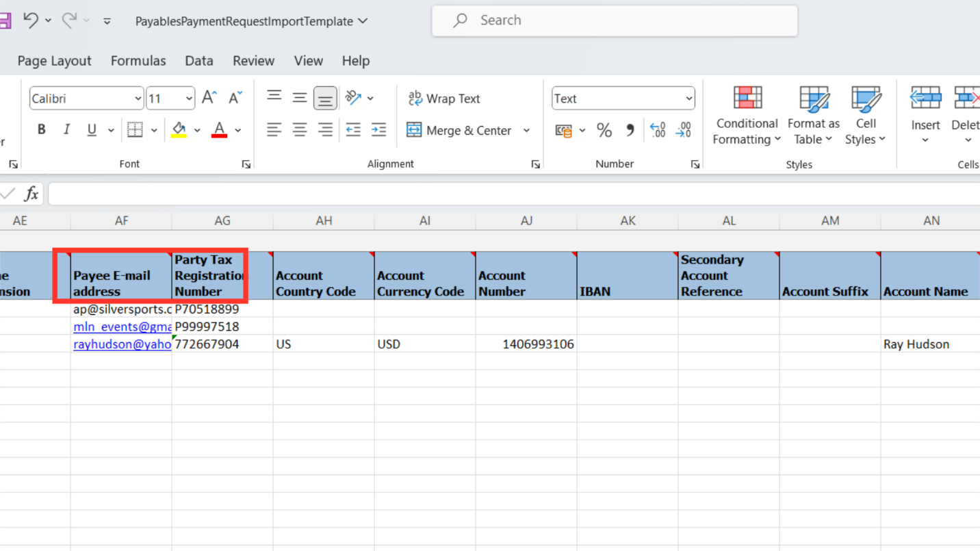Click the Decrease Indent icon
This screenshot has width=980, height=551.
pyautogui.click(x=353, y=129)
